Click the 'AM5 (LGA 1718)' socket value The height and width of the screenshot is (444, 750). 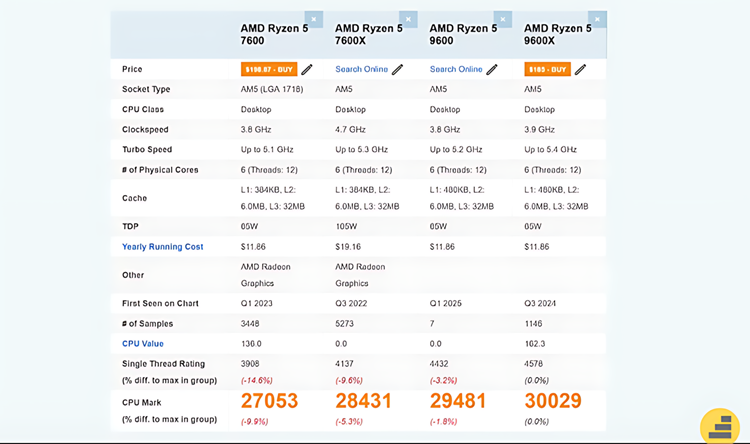tap(272, 89)
